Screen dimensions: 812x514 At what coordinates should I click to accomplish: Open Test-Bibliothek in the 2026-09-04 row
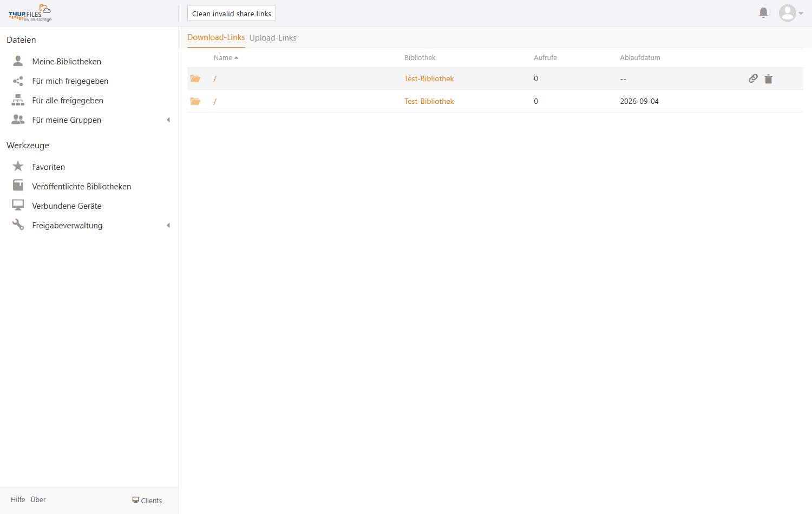[429, 101]
